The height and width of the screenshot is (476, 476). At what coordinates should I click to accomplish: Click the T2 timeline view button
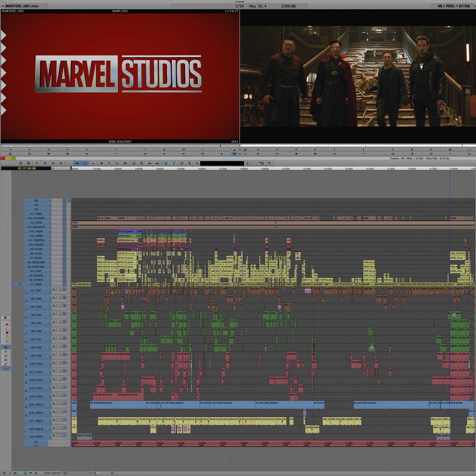[45, 163]
